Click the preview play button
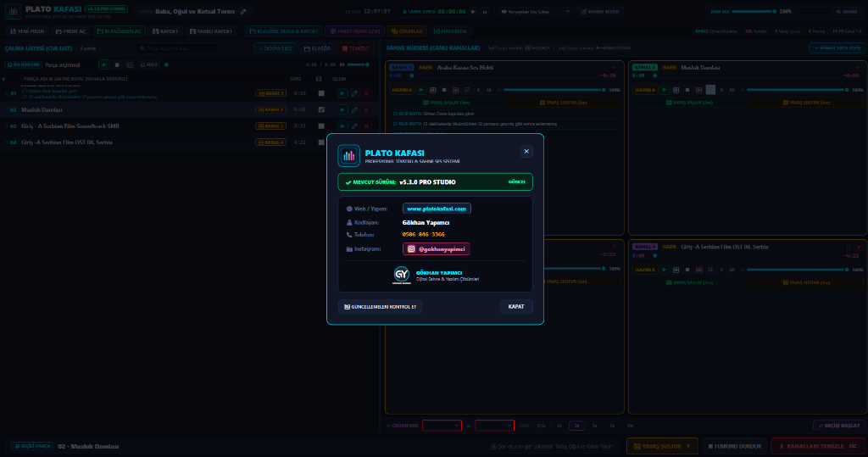 point(103,64)
